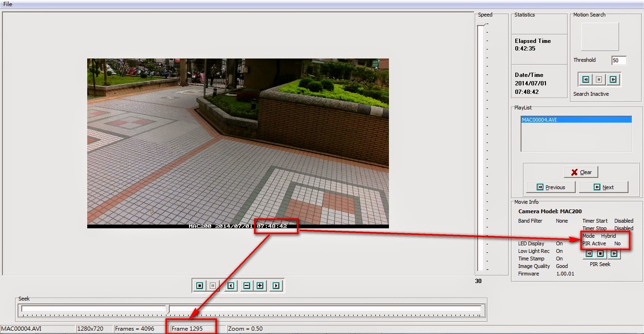Go to the Next playlist item
The width and height of the screenshot is (644, 334).
tap(603, 187)
